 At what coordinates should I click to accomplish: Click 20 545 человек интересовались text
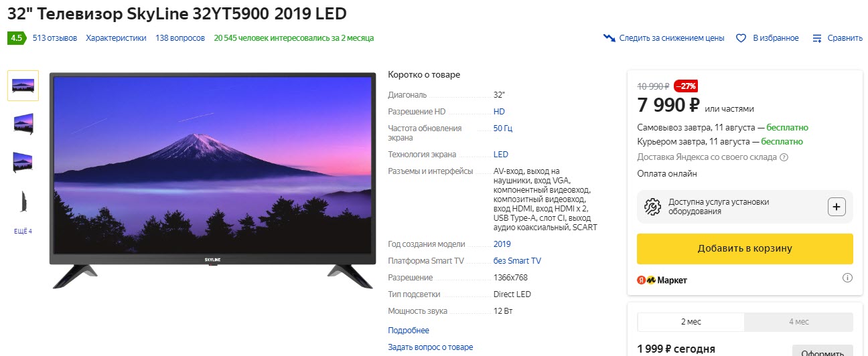pyautogui.click(x=294, y=38)
